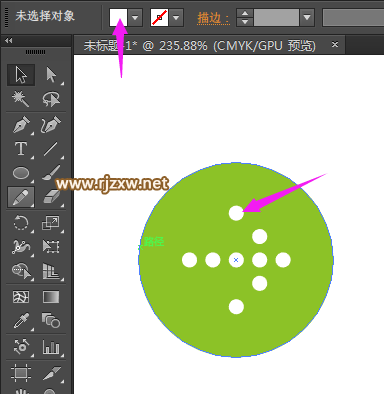Image resolution: width=384 pixels, height=394 pixels.
Task: Open the 描边 stroke panel link
Action: [x=213, y=18]
